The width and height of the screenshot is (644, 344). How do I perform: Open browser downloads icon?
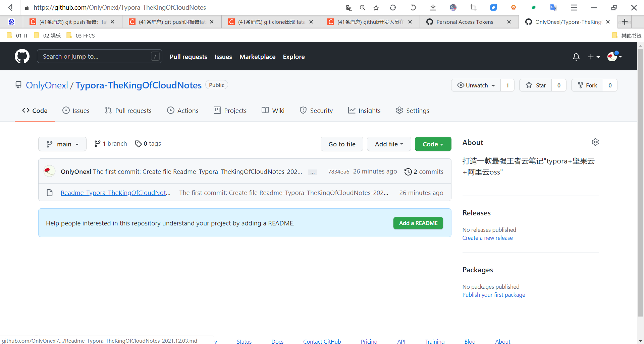pyautogui.click(x=433, y=7)
